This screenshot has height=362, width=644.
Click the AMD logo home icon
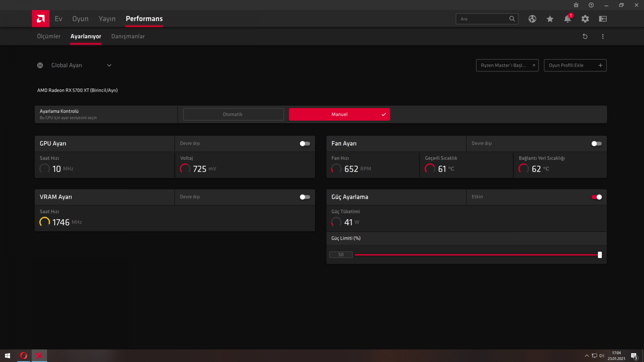(41, 19)
